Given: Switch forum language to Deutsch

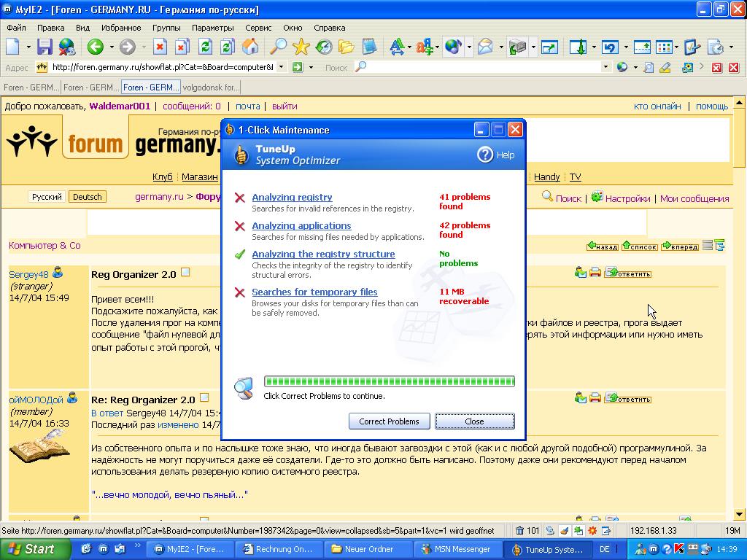Looking at the screenshot, I should (x=88, y=197).
